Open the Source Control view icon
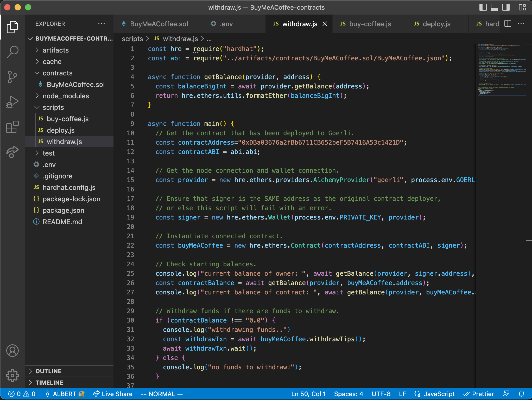532x400 pixels. (x=12, y=77)
